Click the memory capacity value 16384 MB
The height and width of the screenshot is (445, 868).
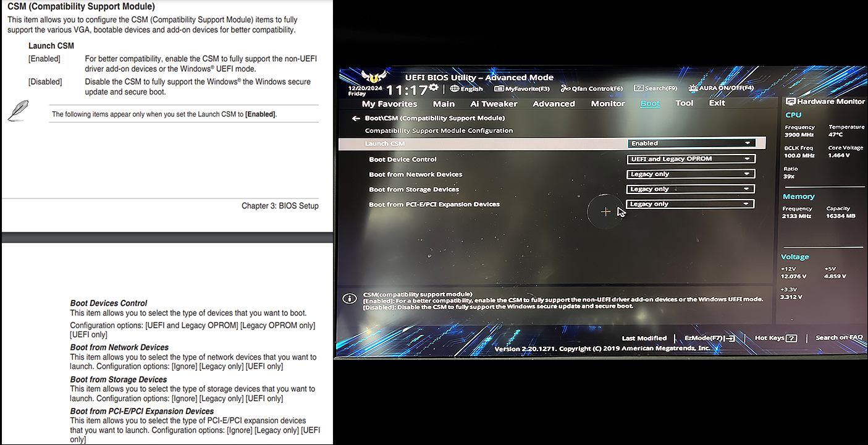[x=841, y=216]
